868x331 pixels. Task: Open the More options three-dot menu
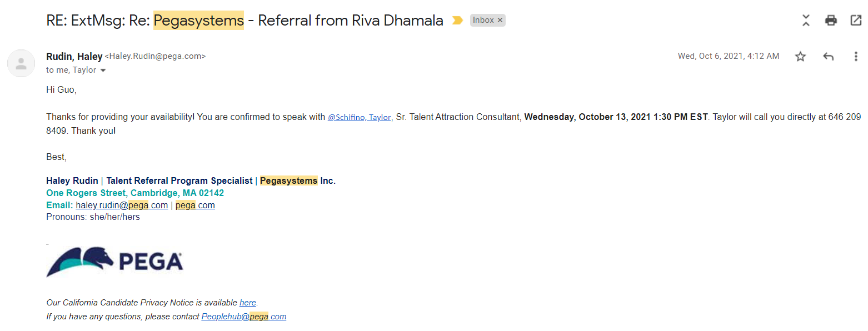pos(856,56)
